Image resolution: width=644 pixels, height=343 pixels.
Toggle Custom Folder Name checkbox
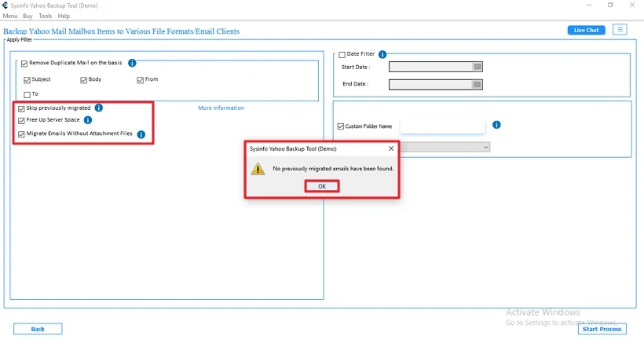(341, 126)
